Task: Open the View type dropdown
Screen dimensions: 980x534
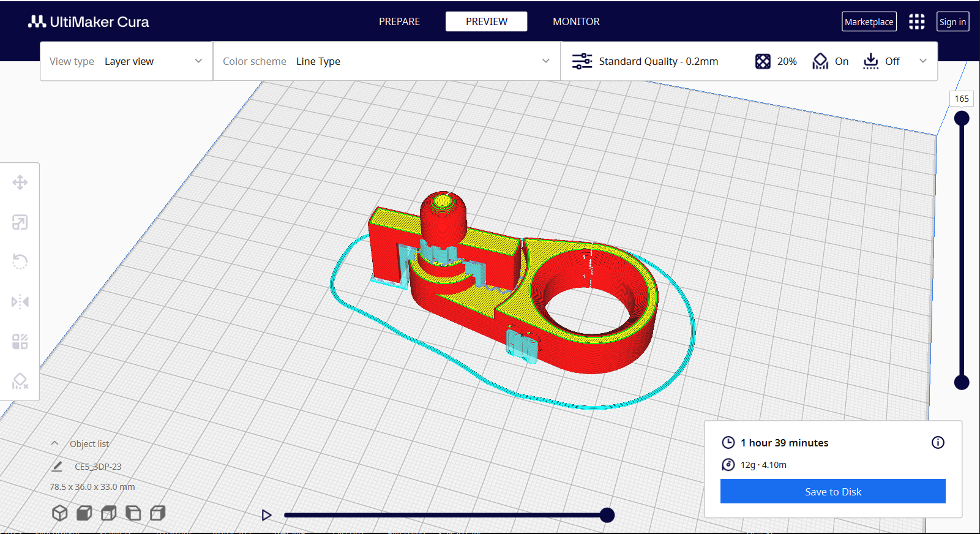Action: point(126,61)
